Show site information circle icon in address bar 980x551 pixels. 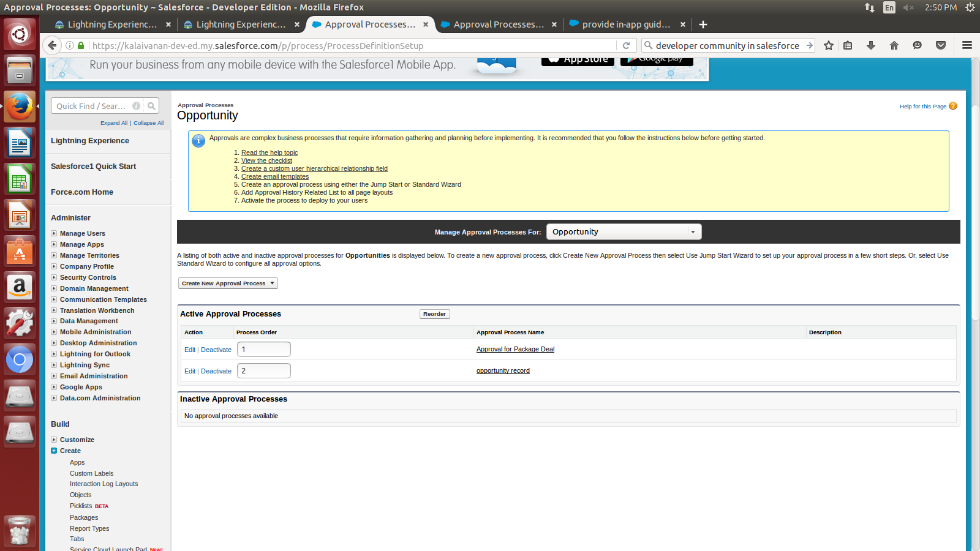click(x=70, y=45)
